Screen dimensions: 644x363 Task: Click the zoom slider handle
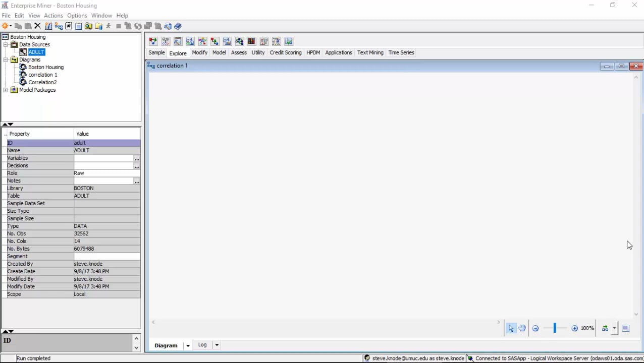[555, 328]
